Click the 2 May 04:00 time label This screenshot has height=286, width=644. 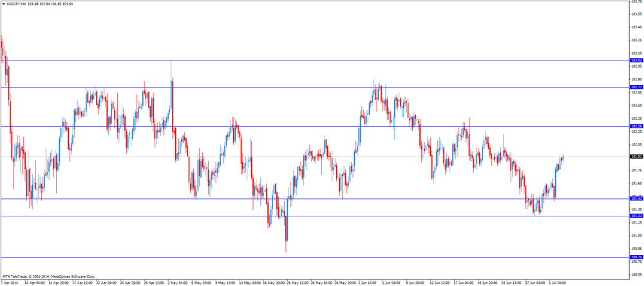pos(178,283)
